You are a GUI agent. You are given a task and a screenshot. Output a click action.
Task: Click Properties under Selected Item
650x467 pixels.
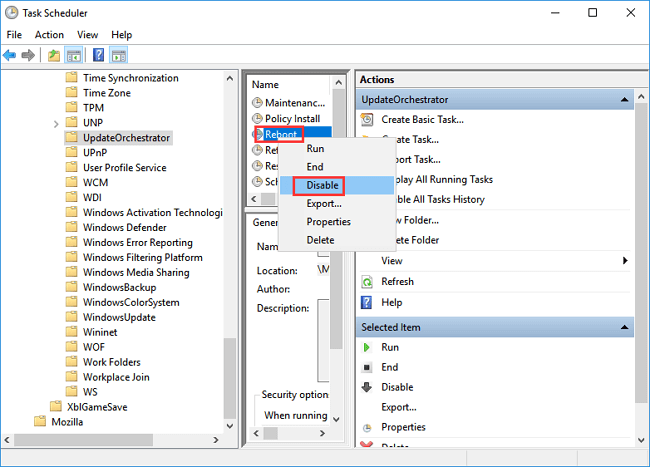403,427
